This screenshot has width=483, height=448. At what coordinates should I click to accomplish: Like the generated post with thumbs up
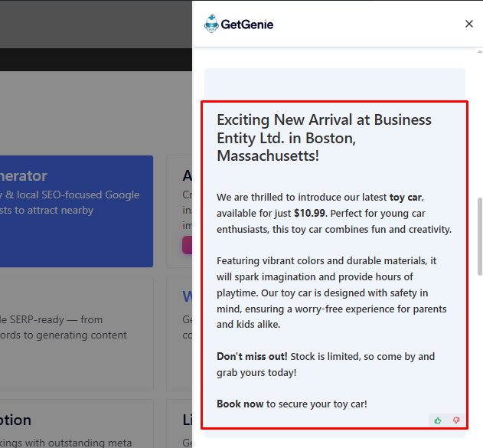click(438, 420)
